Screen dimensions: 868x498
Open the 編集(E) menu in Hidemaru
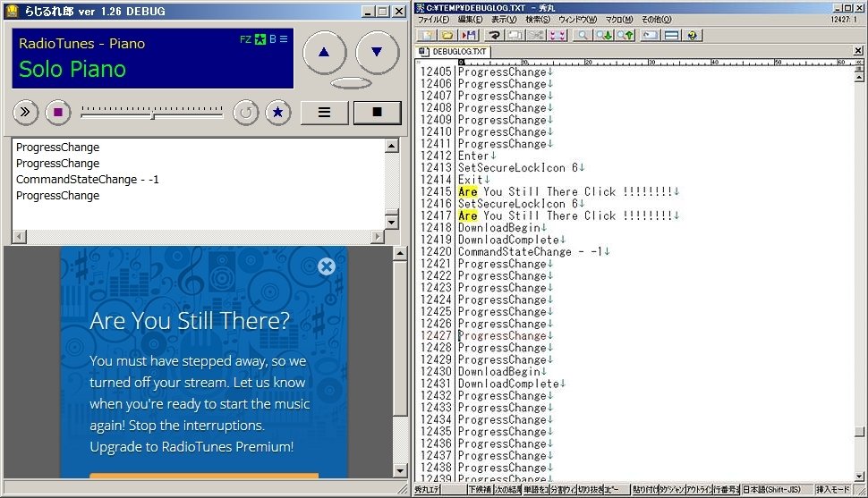[x=470, y=20]
